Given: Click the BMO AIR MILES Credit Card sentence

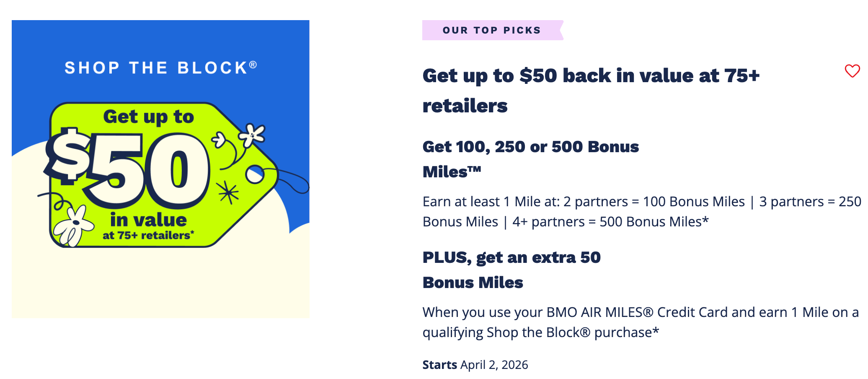Looking at the screenshot, I should (x=640, y=312).
